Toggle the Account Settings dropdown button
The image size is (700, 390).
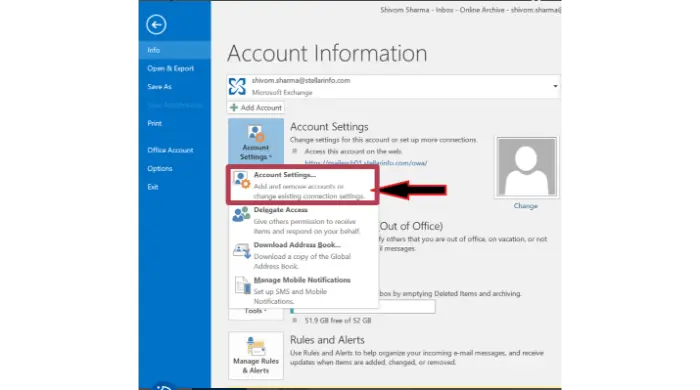[256, 141]
